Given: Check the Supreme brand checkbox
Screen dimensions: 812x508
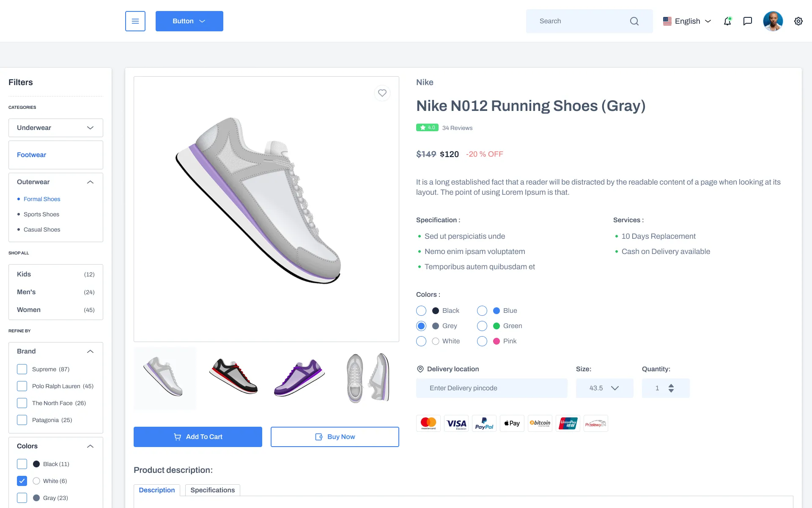Looking at the screenshot, I should (22, 369).
